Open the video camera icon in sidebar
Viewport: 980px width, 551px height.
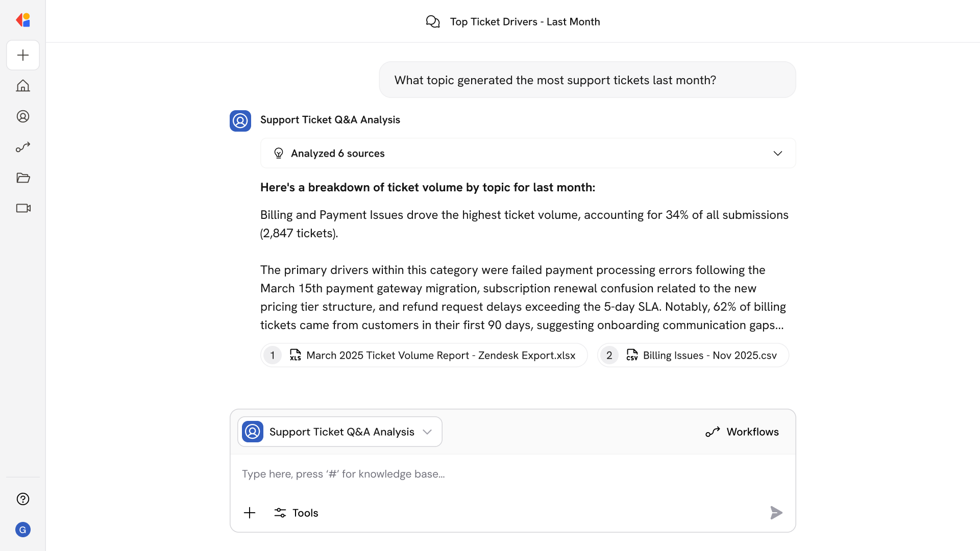coord(23,208)
